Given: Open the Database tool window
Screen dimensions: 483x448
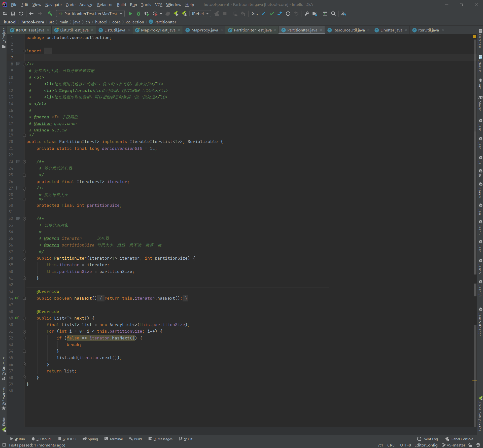Looking at the screenshot, I should pos(480,39).
